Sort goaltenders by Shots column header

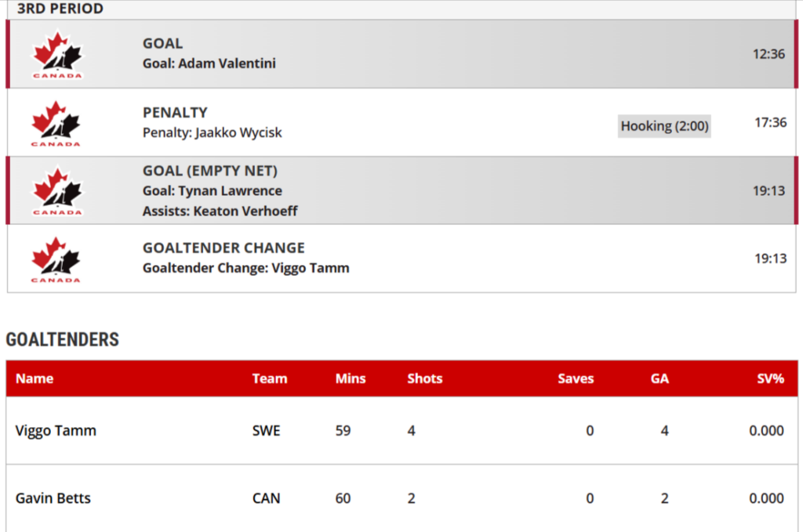click(x=425, y=378)
